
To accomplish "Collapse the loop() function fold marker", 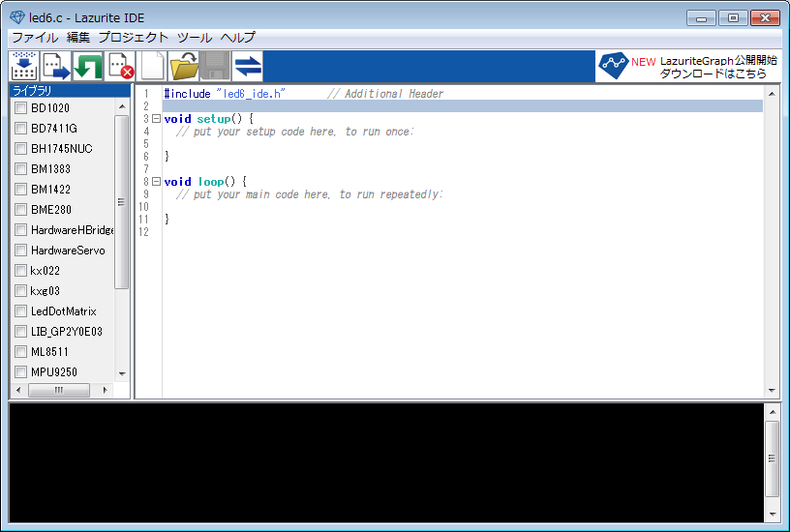I will point(156,182).
